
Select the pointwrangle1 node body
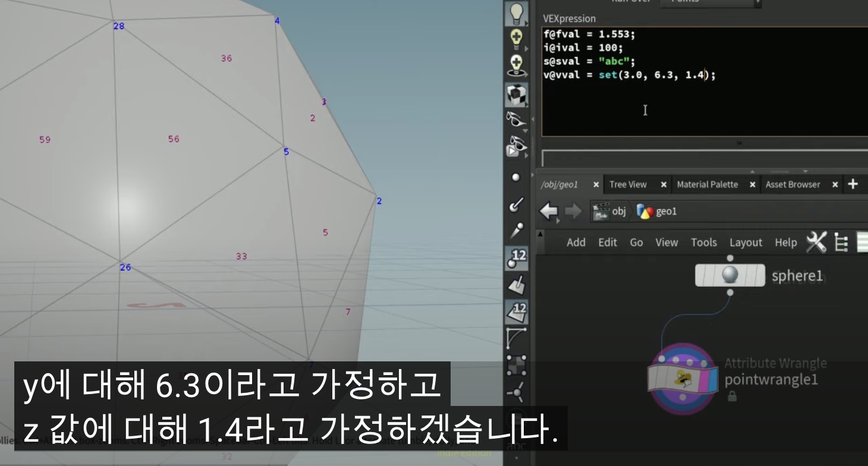click(683, 380)
